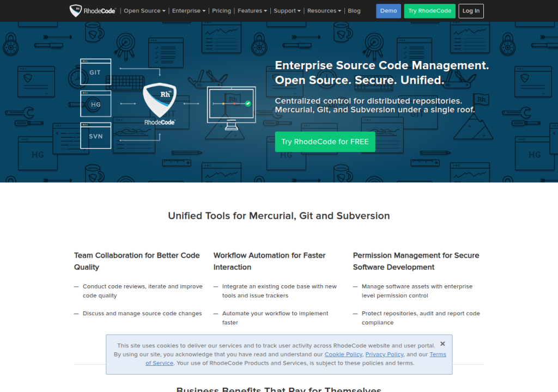This screenshot has height=392, width=558.
Task: Click 'Discuss and manage source code changes' item
Action: 142,314
